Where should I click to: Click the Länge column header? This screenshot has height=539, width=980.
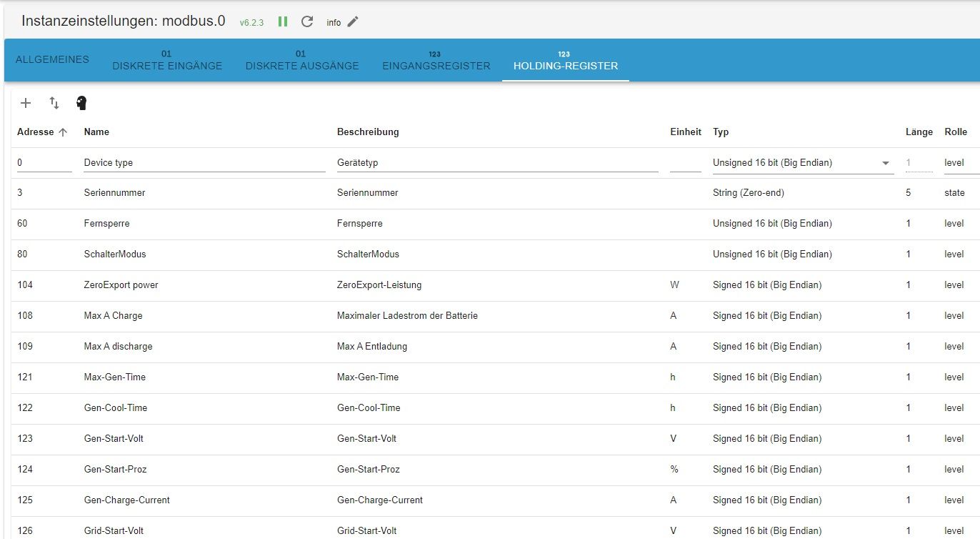coord(919,132)
